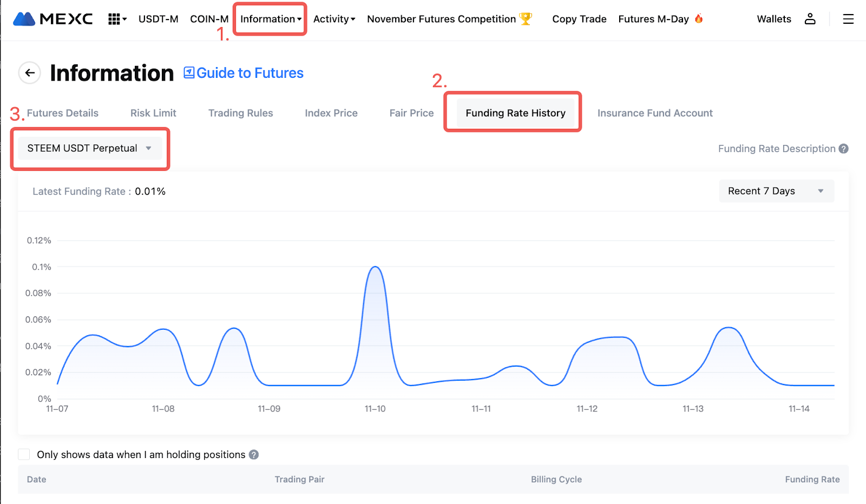This screenshot has width=866, height=504.
Task: Click help icon beside holding positions option
Action: [254, 455]
